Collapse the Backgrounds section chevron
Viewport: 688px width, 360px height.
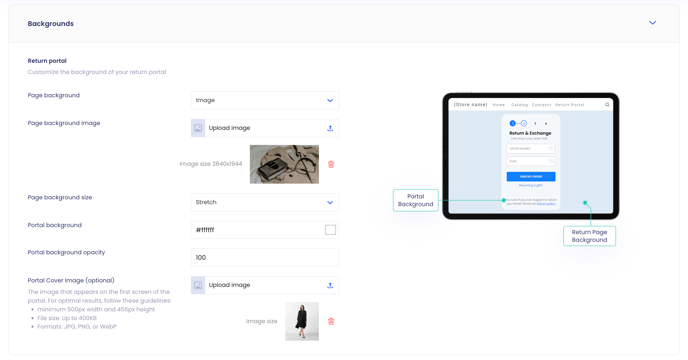tap(652, 23)
